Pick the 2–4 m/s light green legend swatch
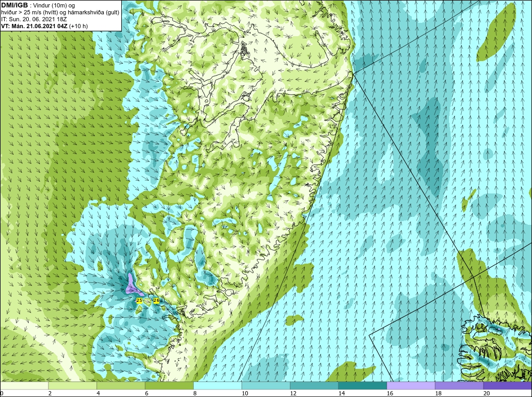The image size is (532, 397). [x=72, y=386]
